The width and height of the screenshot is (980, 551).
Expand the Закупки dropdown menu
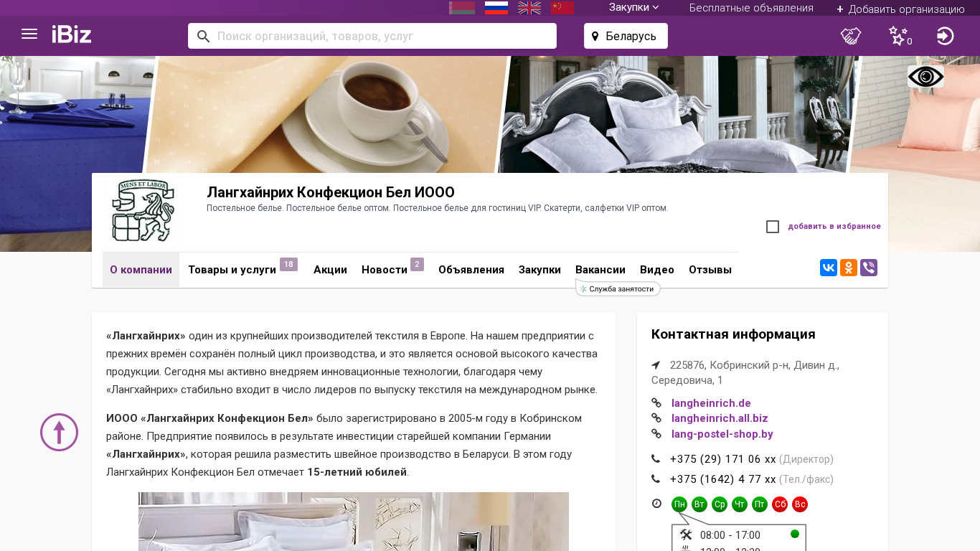(634, 7)
